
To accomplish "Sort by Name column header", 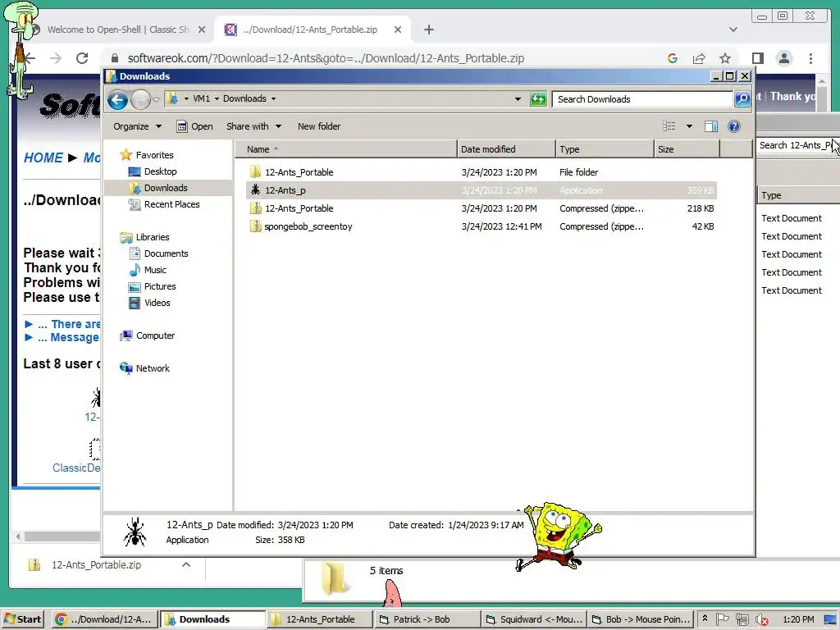I will pos(345,149).
